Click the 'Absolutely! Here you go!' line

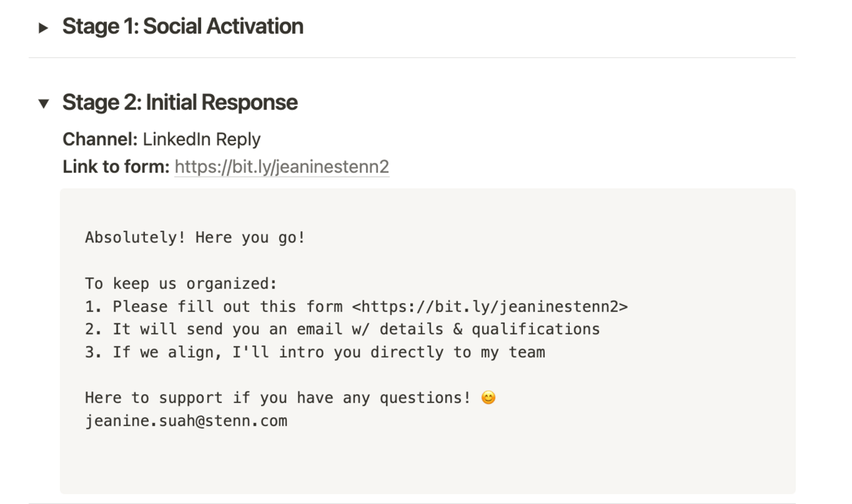[x=195, y=238]
